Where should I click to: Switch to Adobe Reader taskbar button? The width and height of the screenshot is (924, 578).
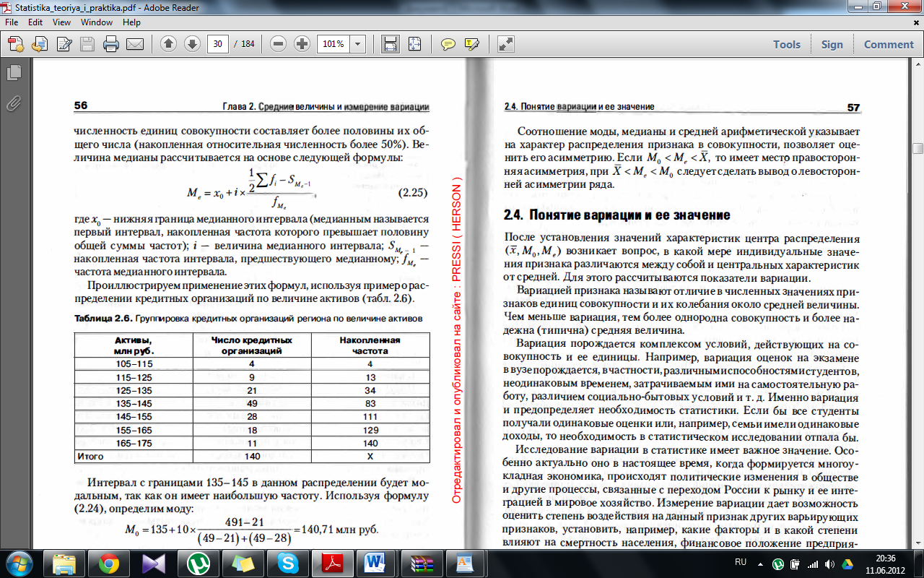click(x=333, y=563)
